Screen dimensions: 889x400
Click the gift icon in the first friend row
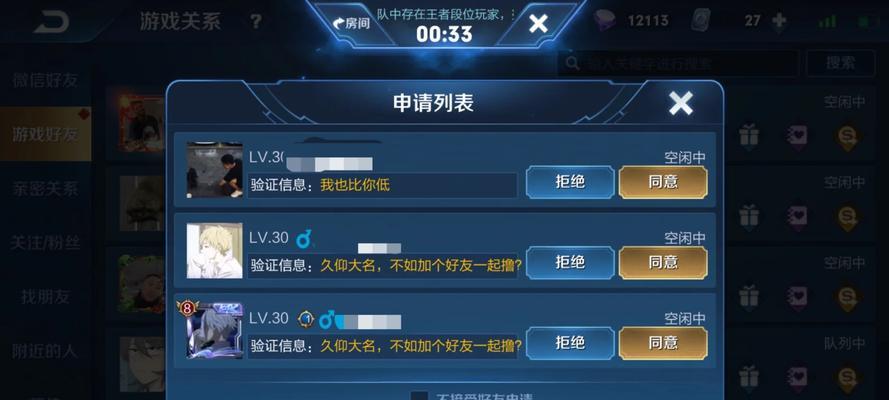[749, 135]
